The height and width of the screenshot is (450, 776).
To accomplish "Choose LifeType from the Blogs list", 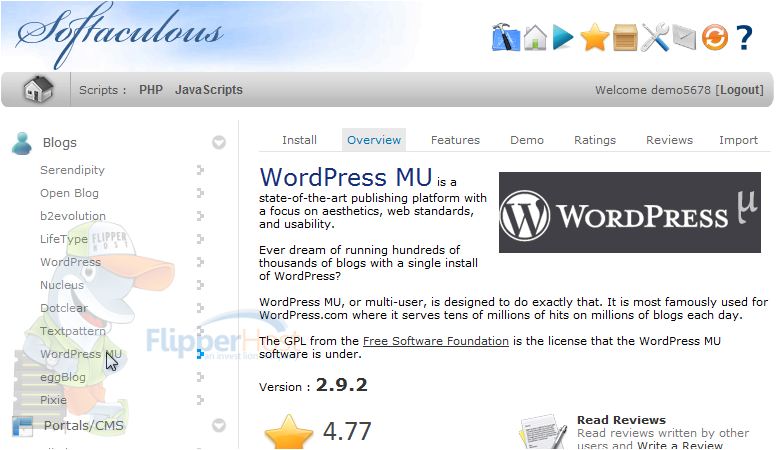I will coord(64,239).
